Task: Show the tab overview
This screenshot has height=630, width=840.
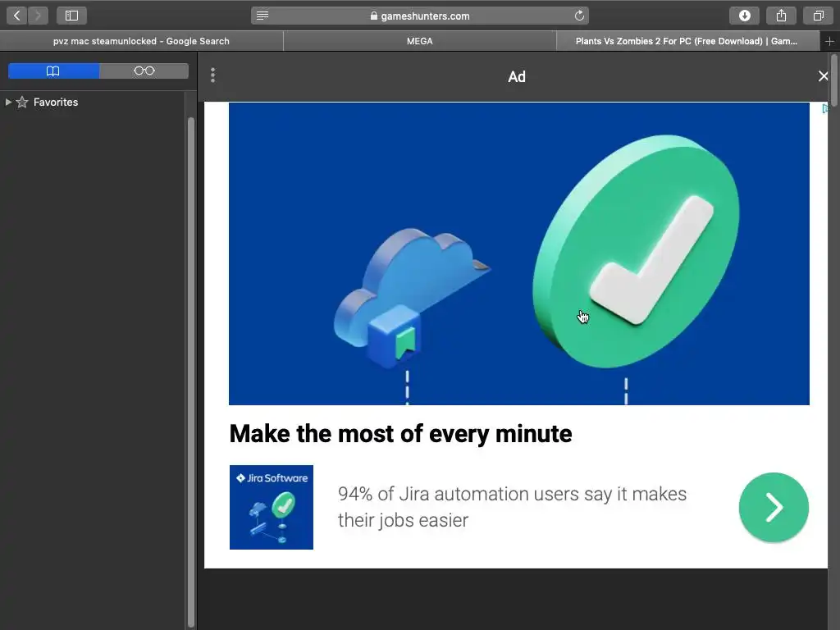Action: click(x=818, y=16)
